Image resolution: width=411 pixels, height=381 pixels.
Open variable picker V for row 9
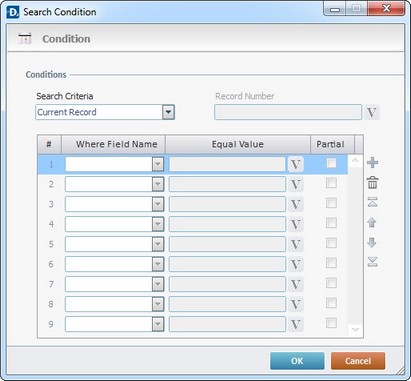coord(296,324)
